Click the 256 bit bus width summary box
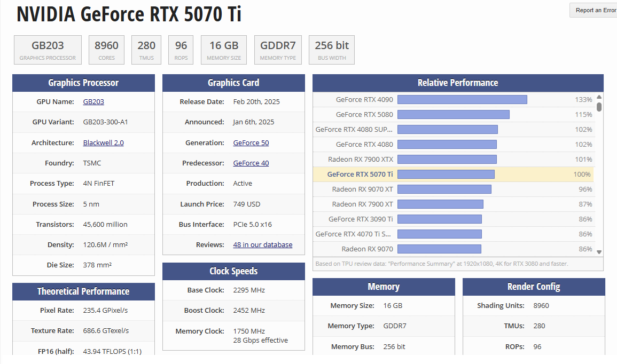617x364 pixels. [332, 50]
